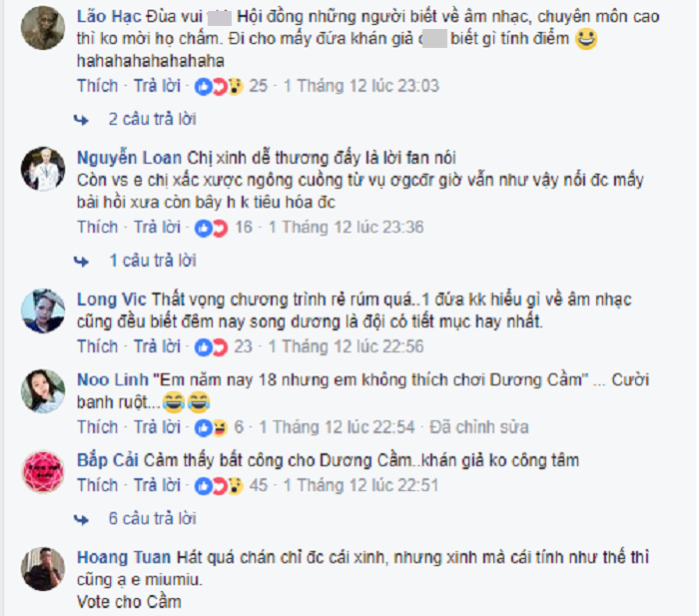Click Đã chỉnh sửa edit history link

click(479, 427)
